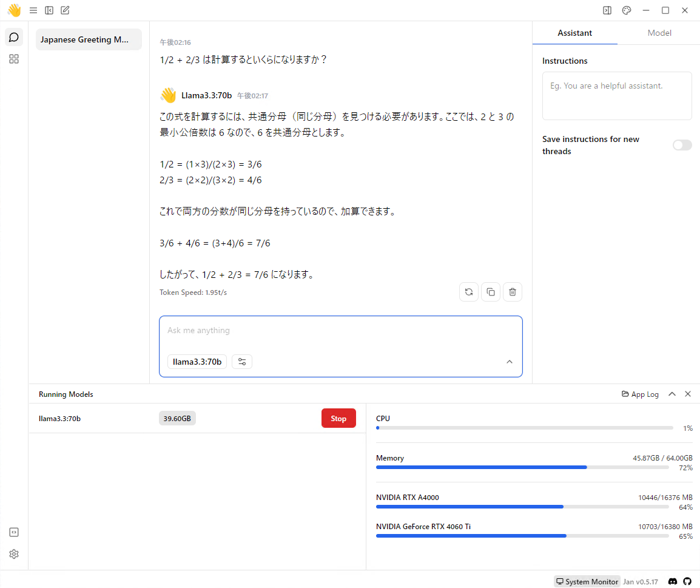The height and width of the screenshot is (588, 700).
Task: Collapse the system monitor with chevron up
Action: pyautogui.click(x=672, y=394)
